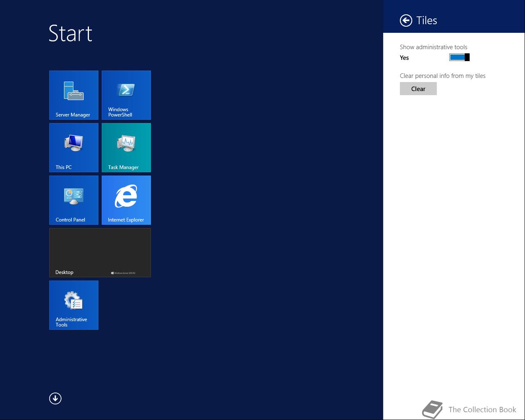Go back using the Tiles back arrow

(x=406, y=21)
